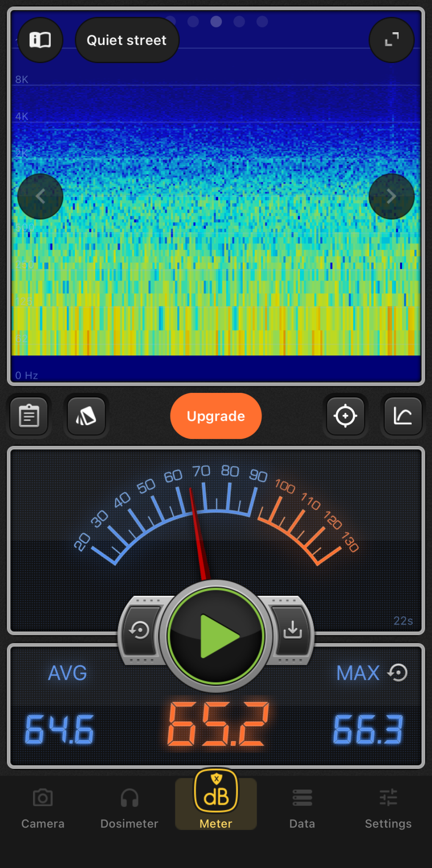Image resolution: width=432 pixels, height=868 pixels.
Task: Select the Meter tab
Action: [216, 802]
